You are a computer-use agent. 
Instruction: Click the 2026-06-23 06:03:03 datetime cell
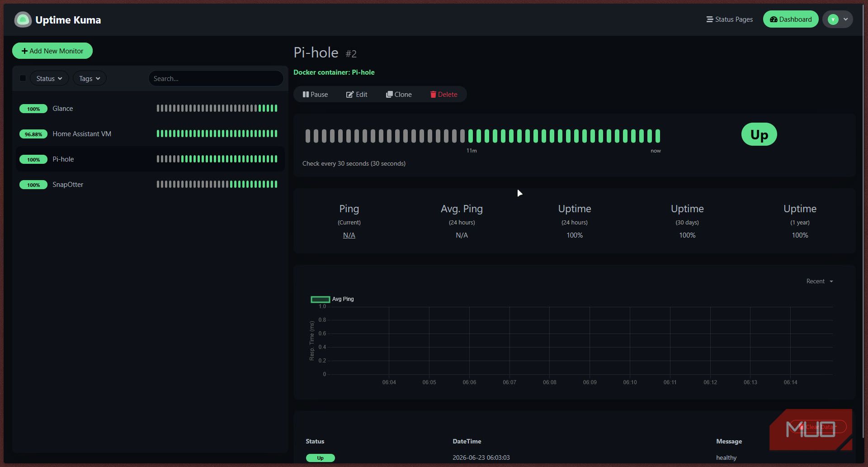point(481,457)
